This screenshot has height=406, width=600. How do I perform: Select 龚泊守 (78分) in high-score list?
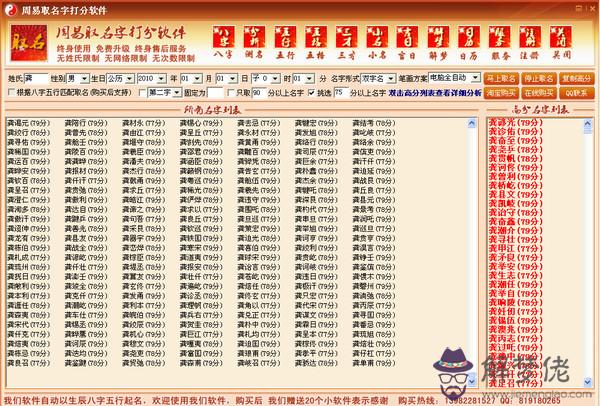coord(515,212)
